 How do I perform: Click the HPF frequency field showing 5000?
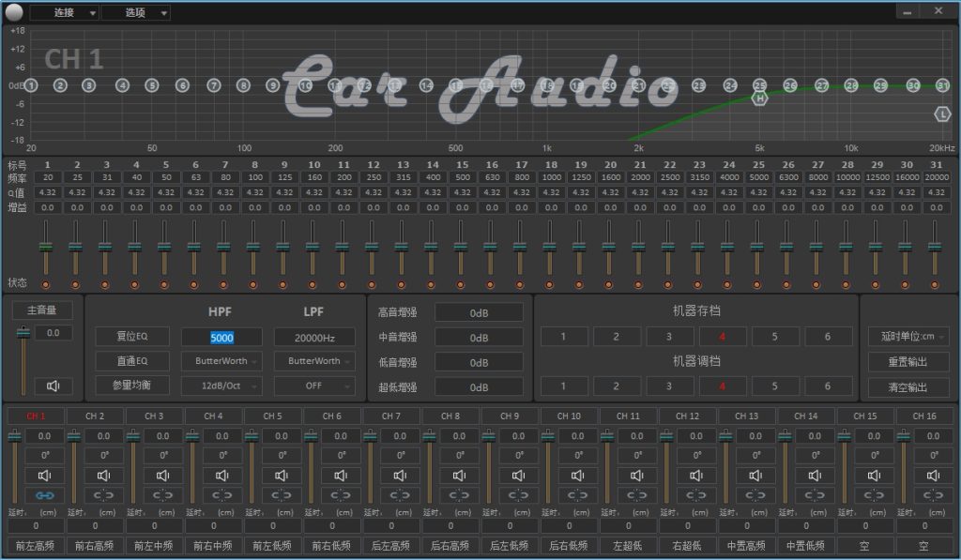pos(221,338)
